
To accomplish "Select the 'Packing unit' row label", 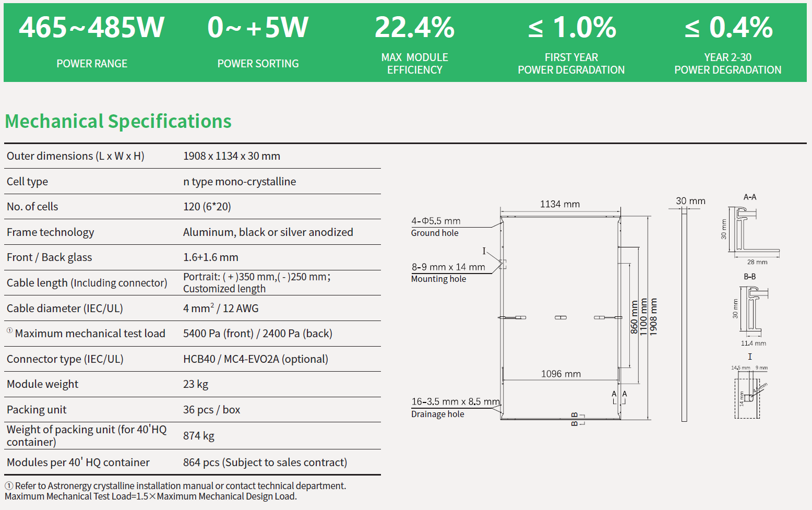I will coord(37,410).
